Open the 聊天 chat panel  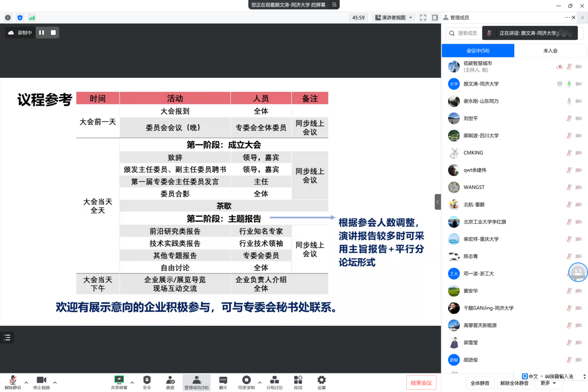click(223, 382)
